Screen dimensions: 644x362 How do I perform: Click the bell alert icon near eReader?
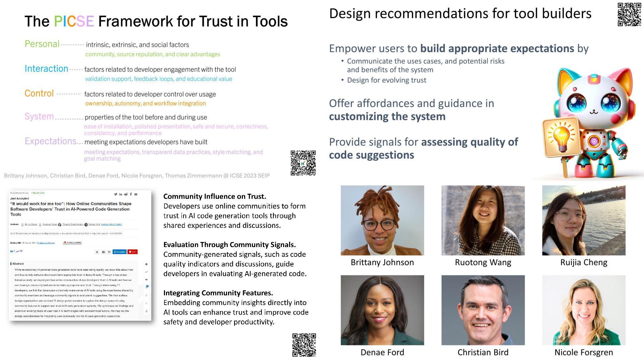pyautogui.click(x=97, y=252)
